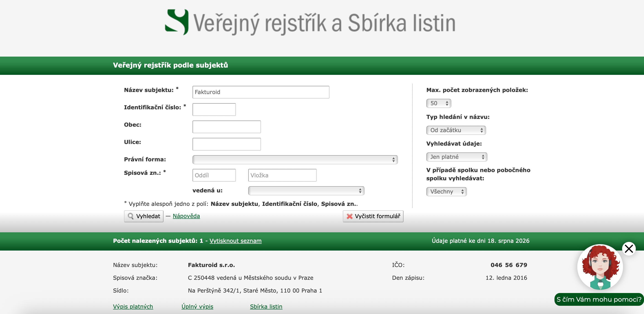Click heading 'Veřejný rejstřík podle subjektů'
The width and height of the screenshot is (644, 314).
[x=171, y=65]
